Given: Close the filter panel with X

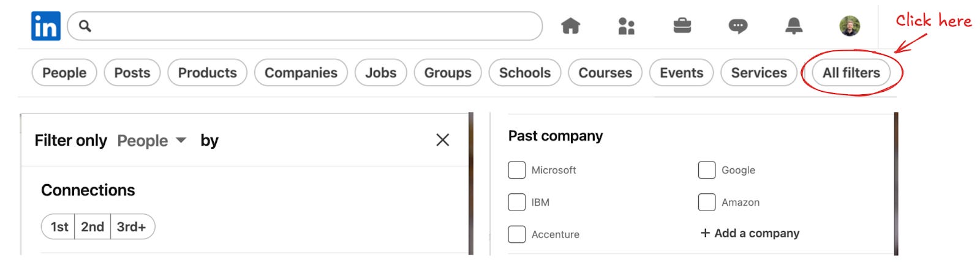Looking at the screenshot, I should coord(442,140).
